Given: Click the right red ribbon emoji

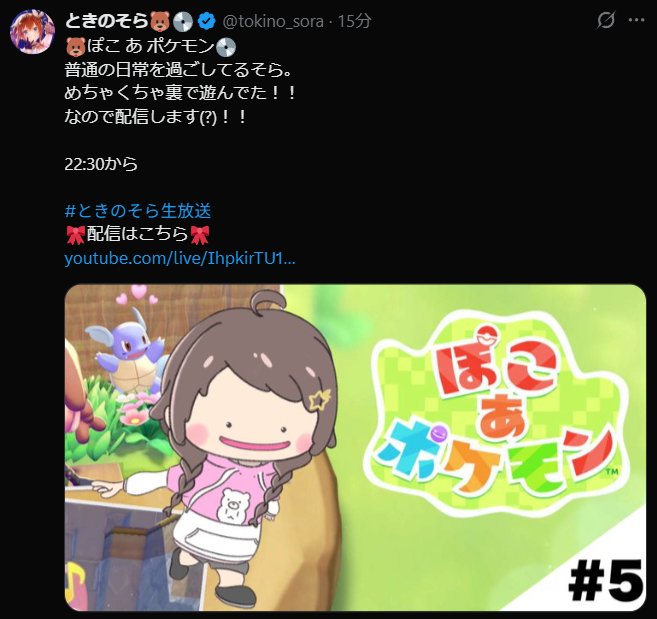Looking at the screenshot, I should 199,235.
